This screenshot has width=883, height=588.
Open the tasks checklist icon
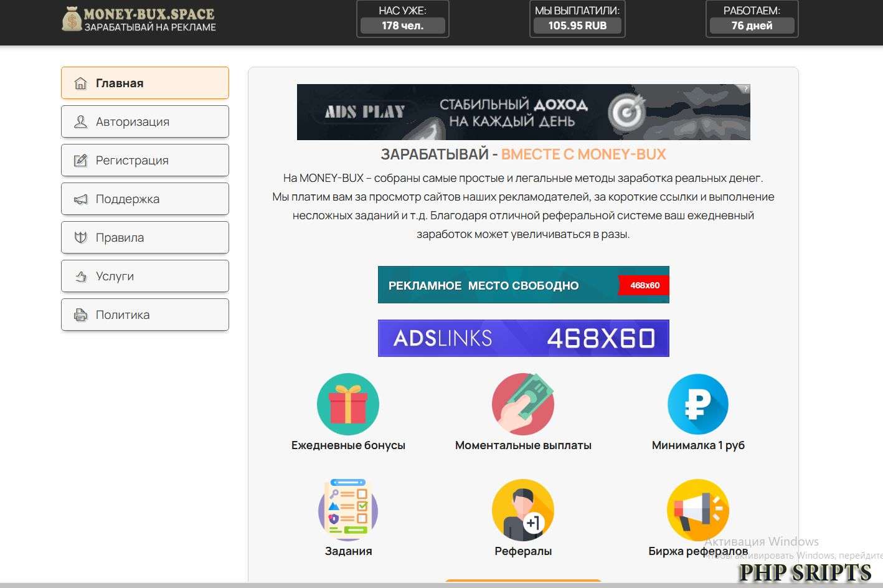point(347,510)
